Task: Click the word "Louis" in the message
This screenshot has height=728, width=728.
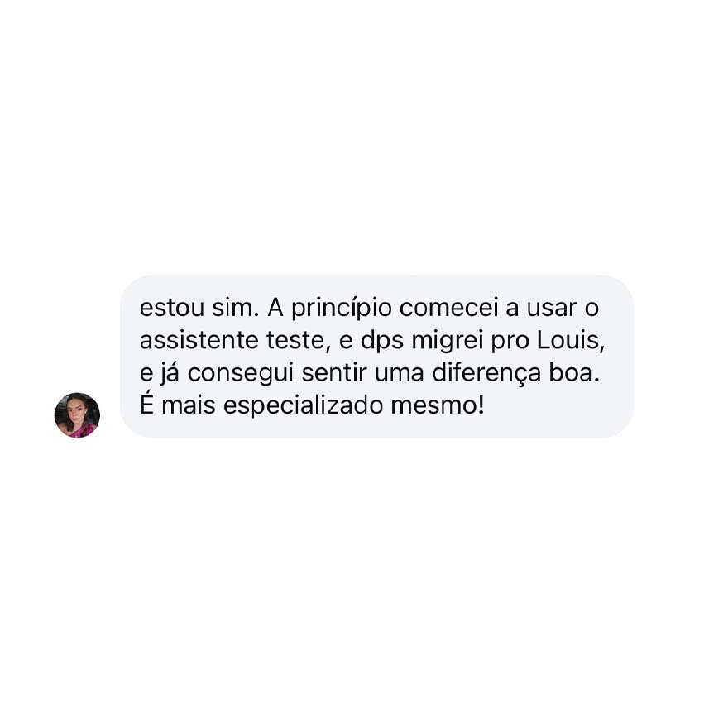Action: 571,340
